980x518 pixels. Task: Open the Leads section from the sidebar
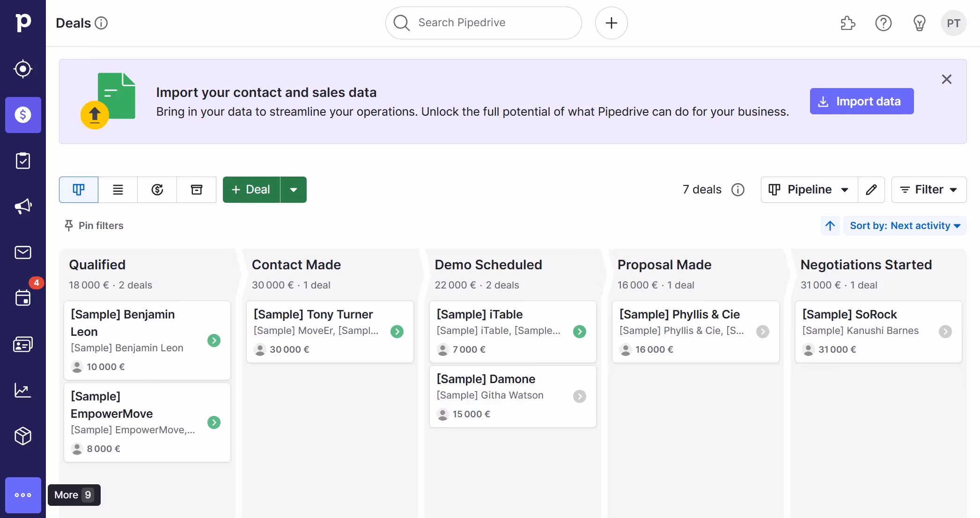23,69
